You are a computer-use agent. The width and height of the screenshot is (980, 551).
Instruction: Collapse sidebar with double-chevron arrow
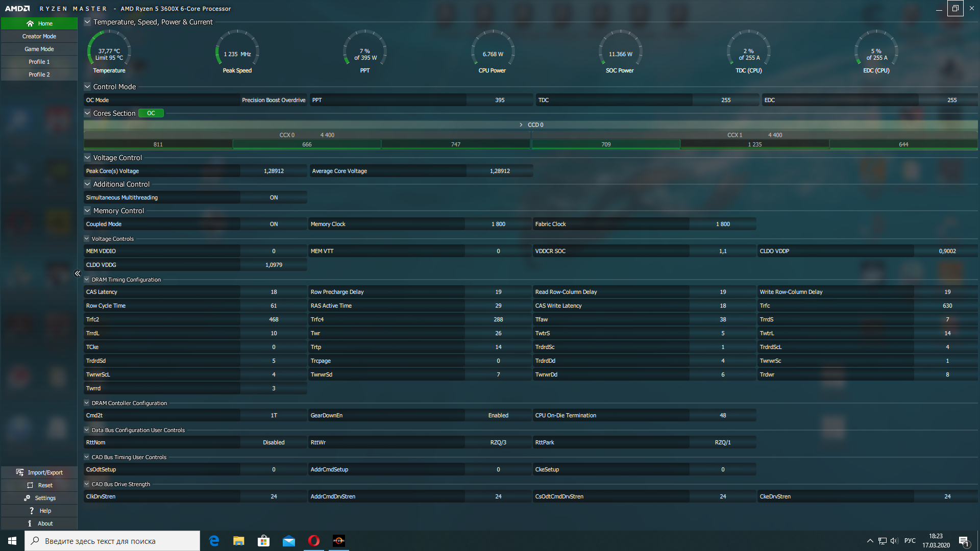(x=78, y=273)
